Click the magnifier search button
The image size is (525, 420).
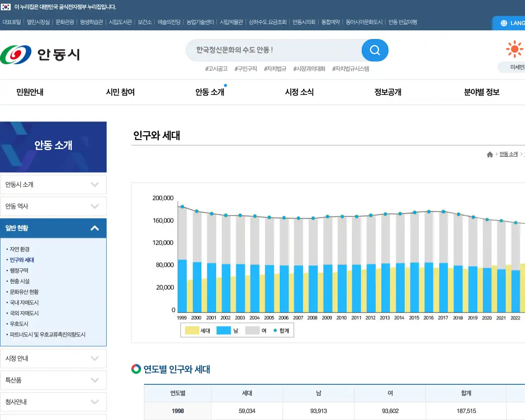pyautogui.click(x=375, y=50)
